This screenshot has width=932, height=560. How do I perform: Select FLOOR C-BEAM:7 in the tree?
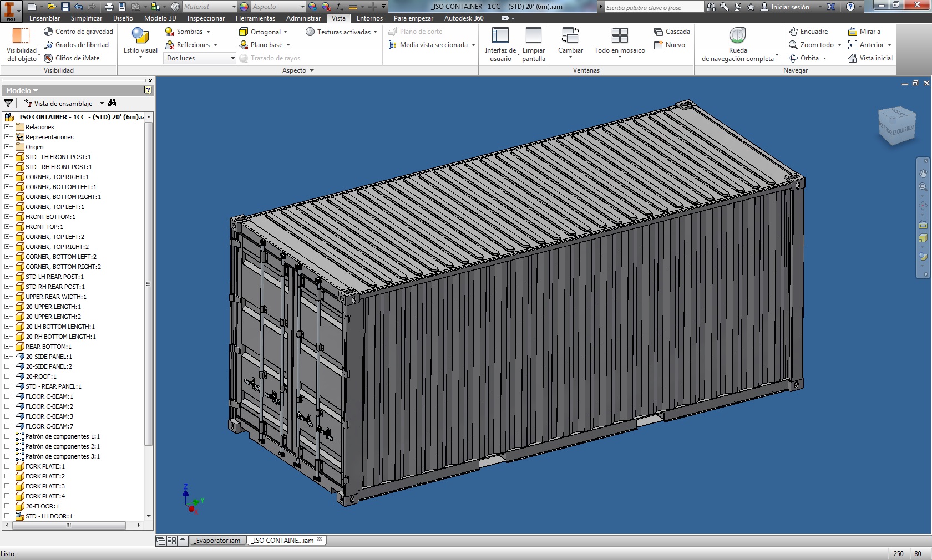coord(49,426)
